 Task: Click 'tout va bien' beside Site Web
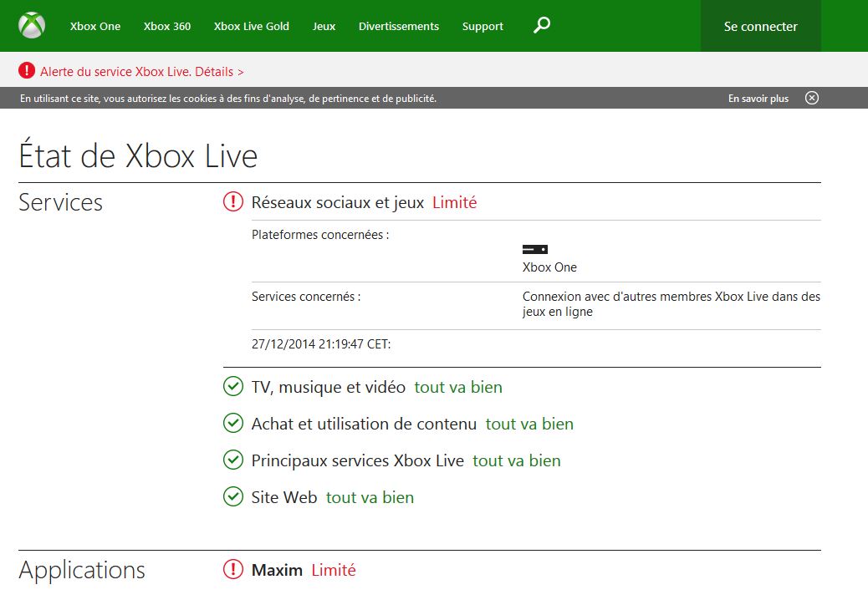(370, 497)
